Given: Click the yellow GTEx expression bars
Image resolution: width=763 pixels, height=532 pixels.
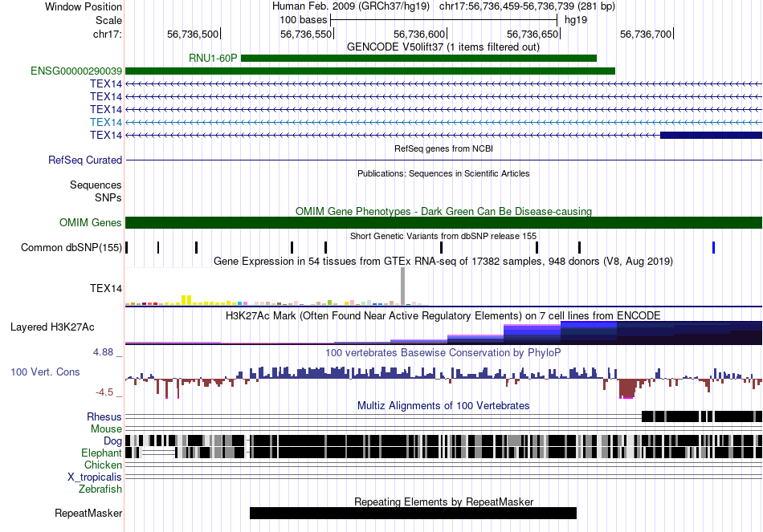Looking at the screenshot, I should point(186,300).
